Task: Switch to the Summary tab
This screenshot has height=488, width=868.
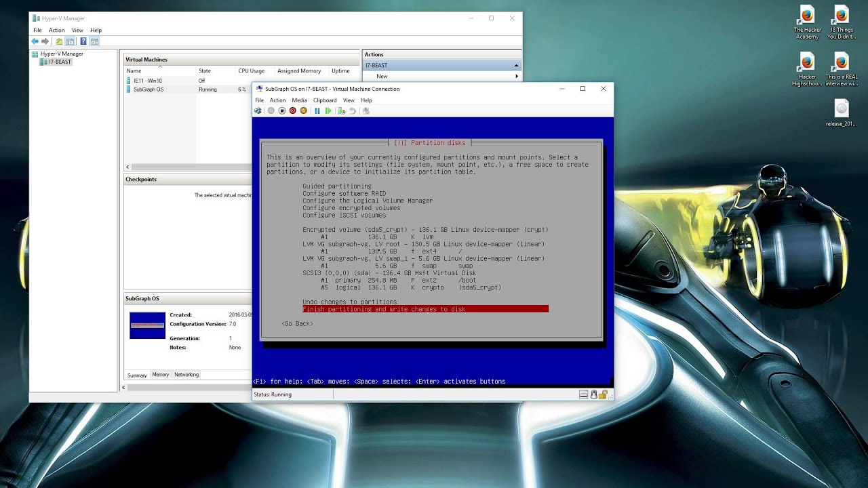Action: click(137, 375)
